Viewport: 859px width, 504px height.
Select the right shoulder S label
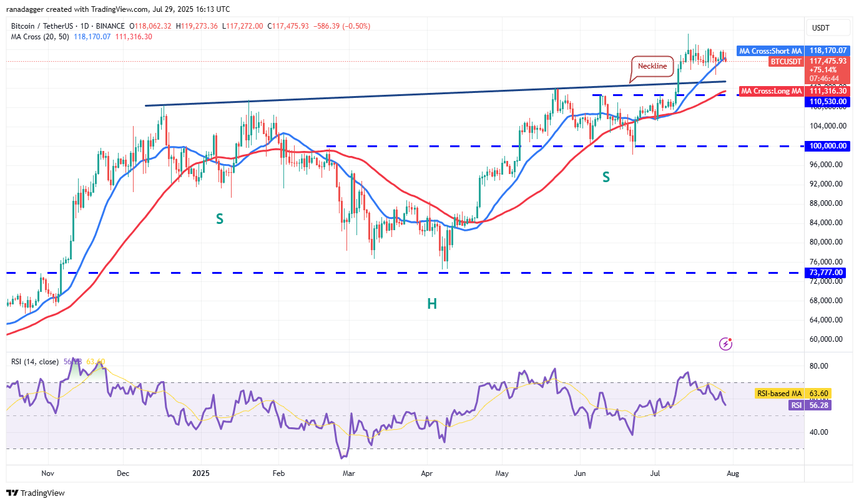coord(606,178)
